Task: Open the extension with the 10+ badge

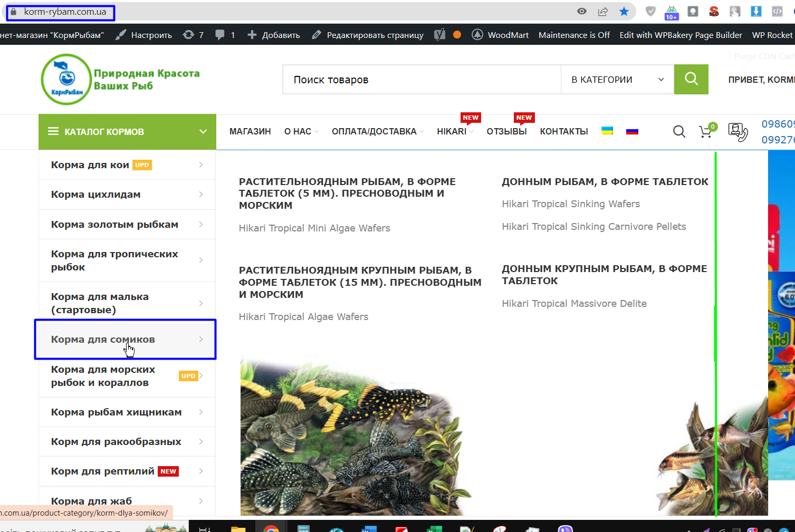Action: pos(672,12)
